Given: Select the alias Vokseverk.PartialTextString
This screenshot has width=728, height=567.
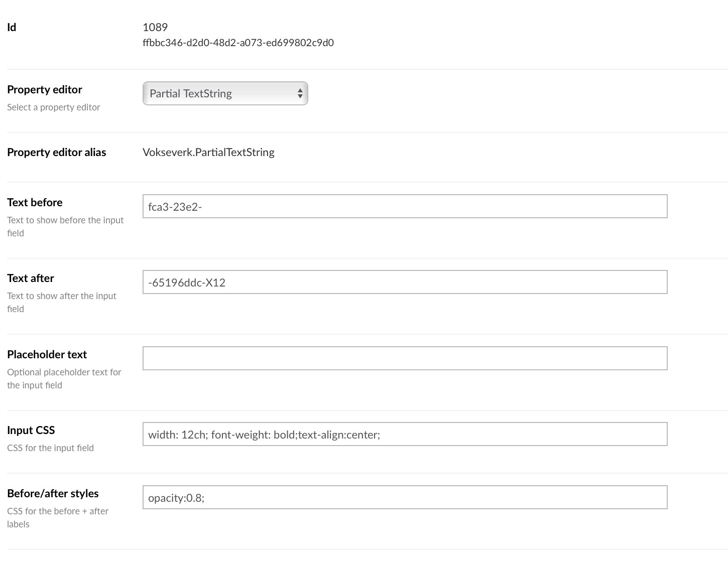Looking at the screenshot, I should 208,152.
